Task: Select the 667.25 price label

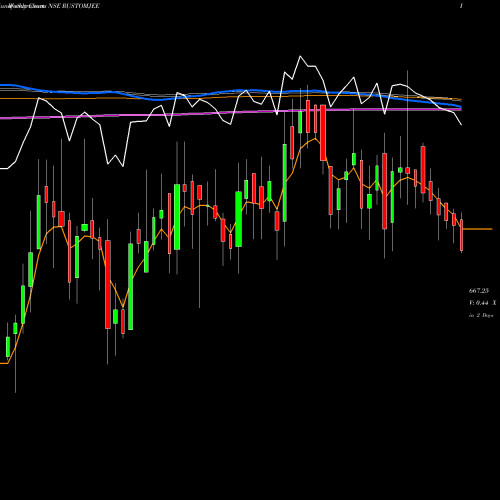Action: click(x=479, y=291)
